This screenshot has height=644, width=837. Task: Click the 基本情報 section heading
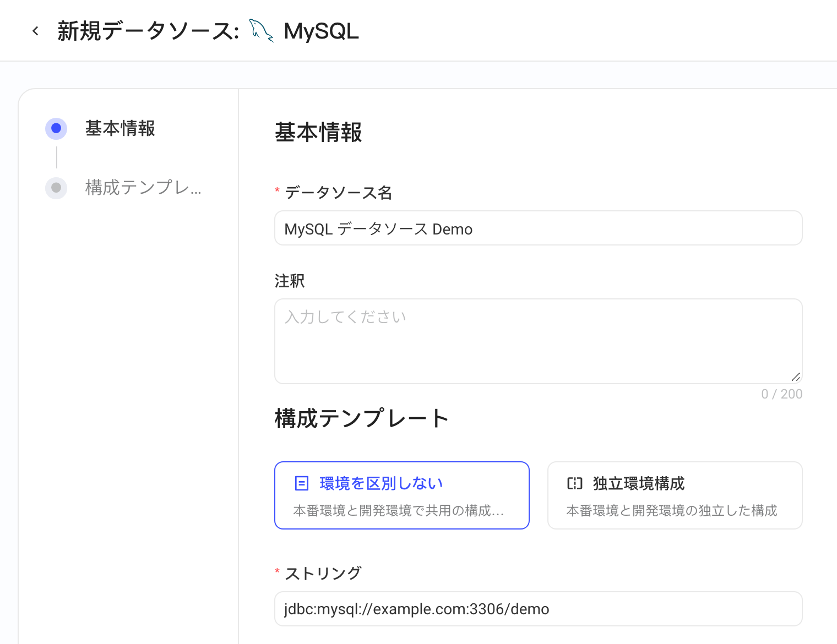tap(318, 133)
